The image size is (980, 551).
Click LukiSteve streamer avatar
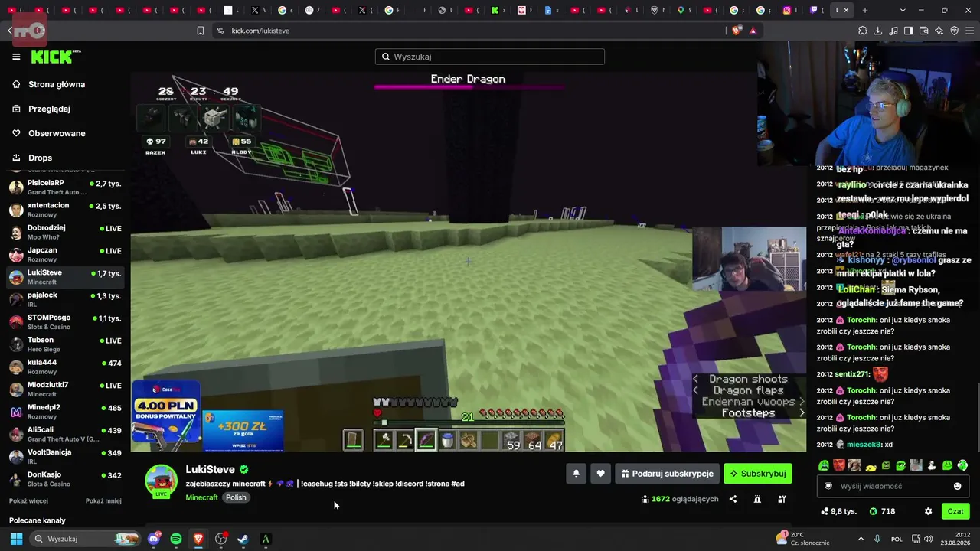(x=162, y=481)
